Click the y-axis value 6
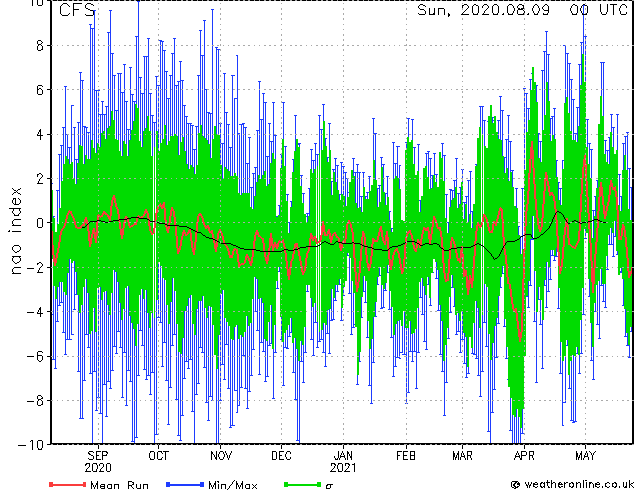The image size is (634, 490). point(40,90)
